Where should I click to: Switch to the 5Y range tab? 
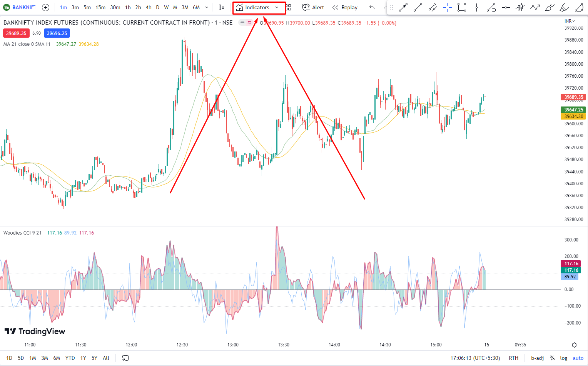[94, 358]
